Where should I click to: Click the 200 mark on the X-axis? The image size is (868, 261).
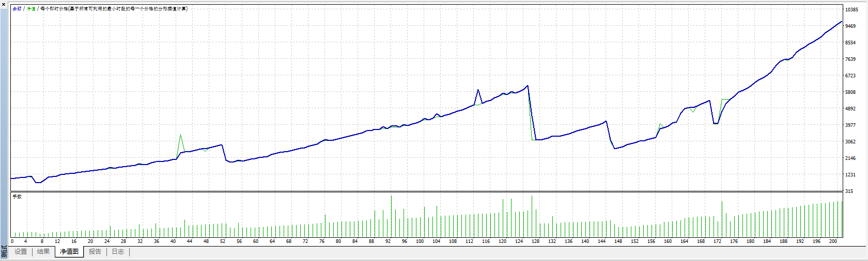pos(833,241)
